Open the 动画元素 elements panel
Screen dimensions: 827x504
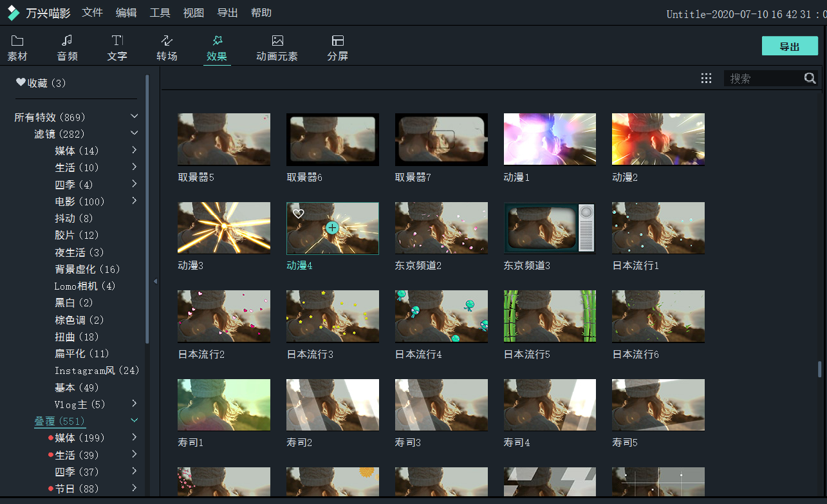[277, 48]
